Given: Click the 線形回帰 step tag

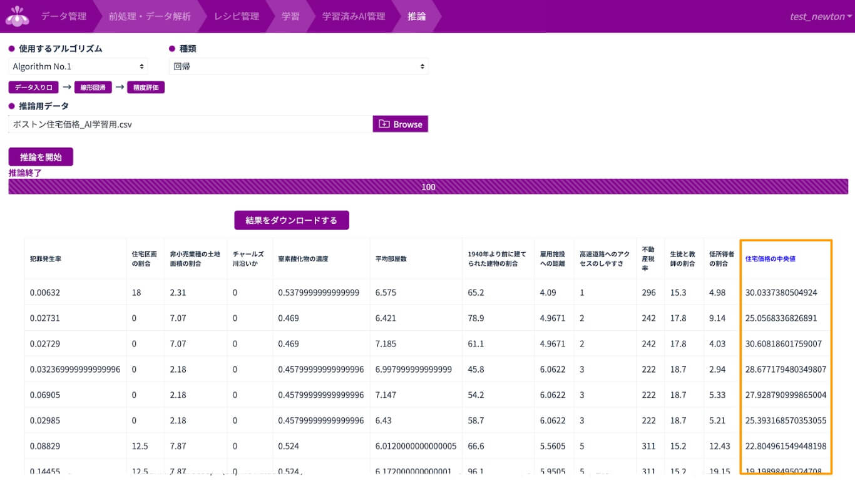Looking at the screenshot, I should click(93, 88).
